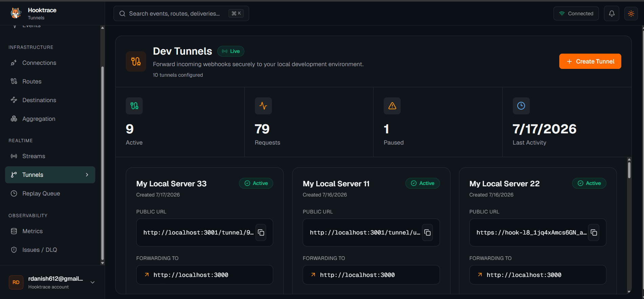Select the Tunnels sidebar item
The width and height of the screenshot is (644, 299).
tap(50, 175)
